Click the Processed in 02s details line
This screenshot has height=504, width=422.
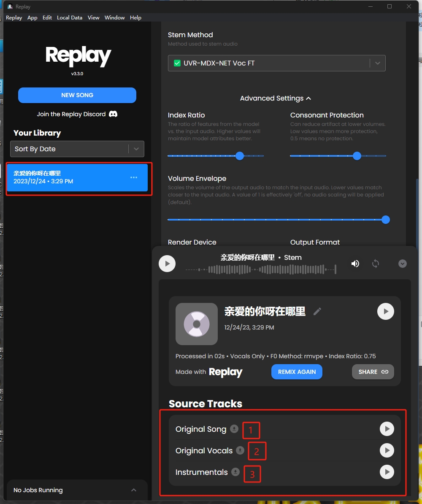276,356
